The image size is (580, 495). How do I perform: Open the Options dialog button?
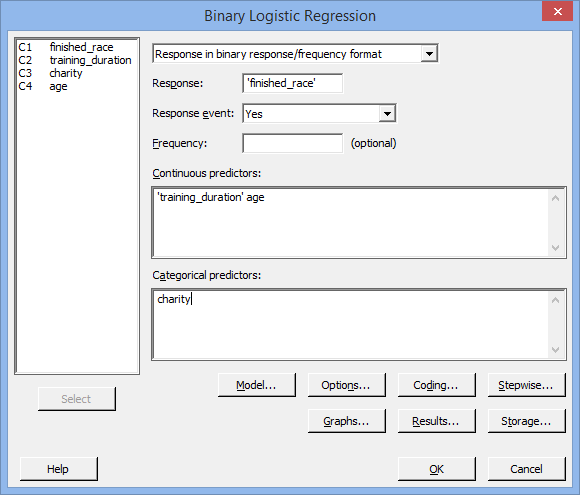pyautogui.click(x=347, y=385)
